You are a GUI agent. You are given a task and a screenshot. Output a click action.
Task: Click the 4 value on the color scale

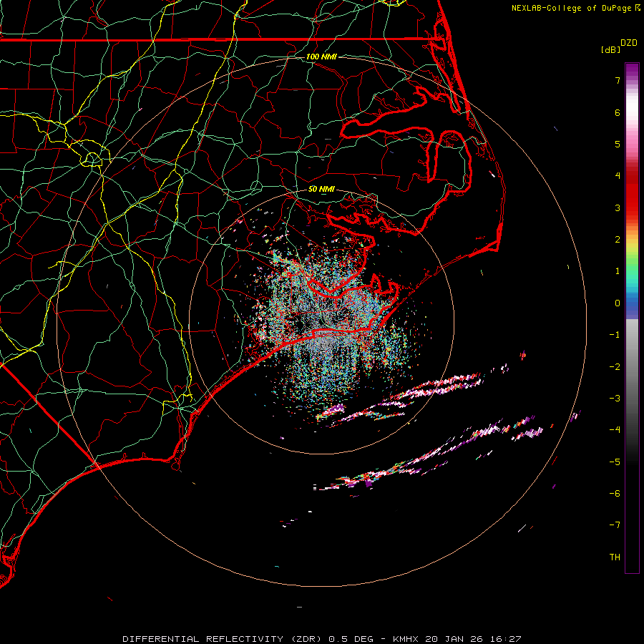618,176
